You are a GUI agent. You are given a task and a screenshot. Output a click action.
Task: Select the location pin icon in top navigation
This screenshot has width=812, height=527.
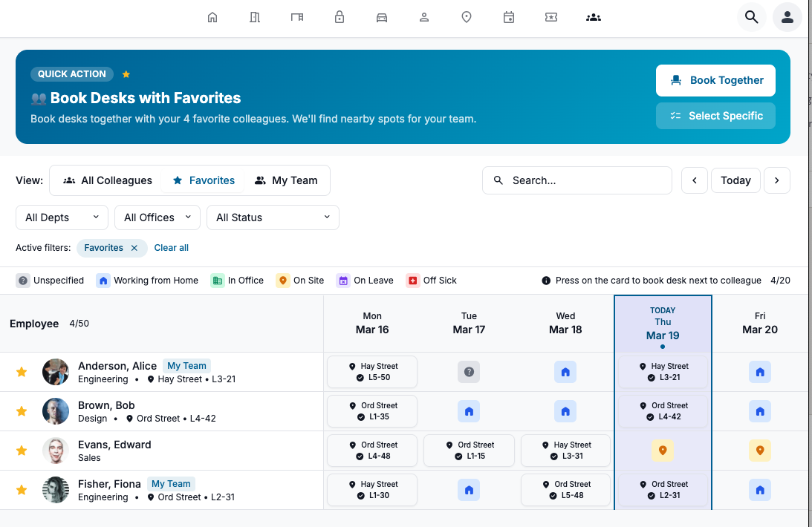(x=467, y=17)
